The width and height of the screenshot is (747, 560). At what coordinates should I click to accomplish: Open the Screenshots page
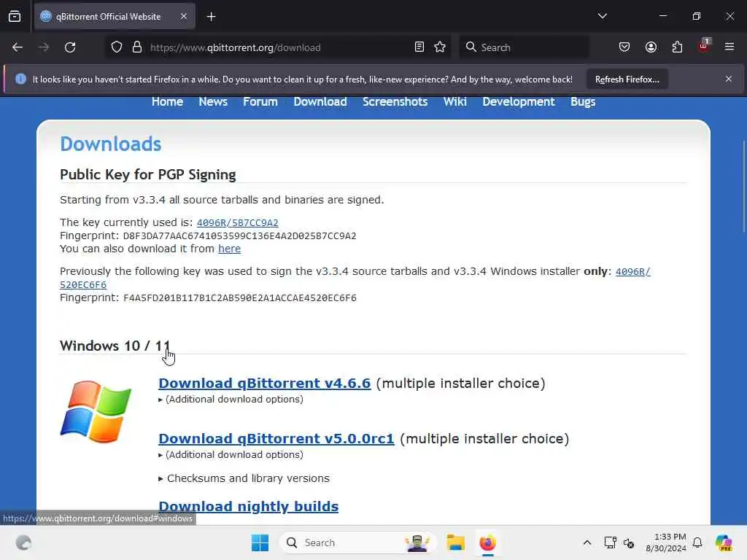[395, 102]
